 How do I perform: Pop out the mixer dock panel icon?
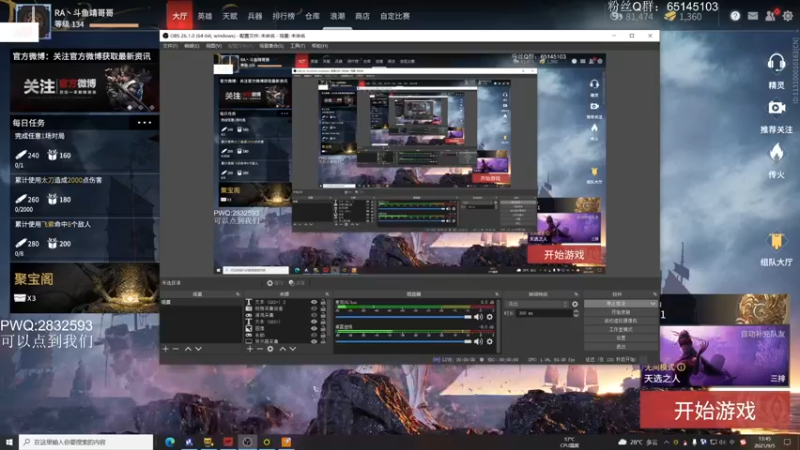point(496,294)
